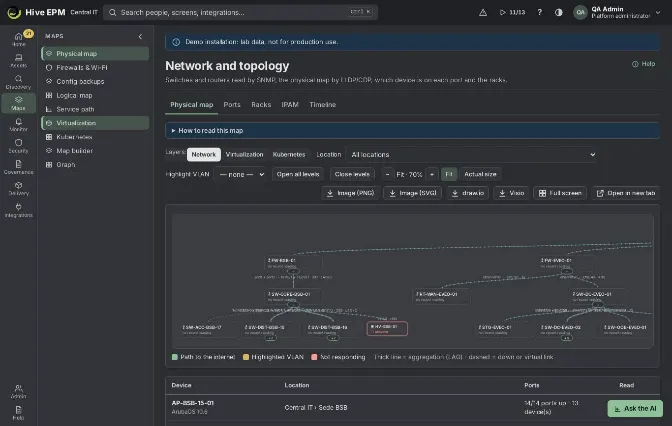Screen dimensions: 672x426
Task: Click the alerts warning triangle icon
Action: [x=483, y=12]
